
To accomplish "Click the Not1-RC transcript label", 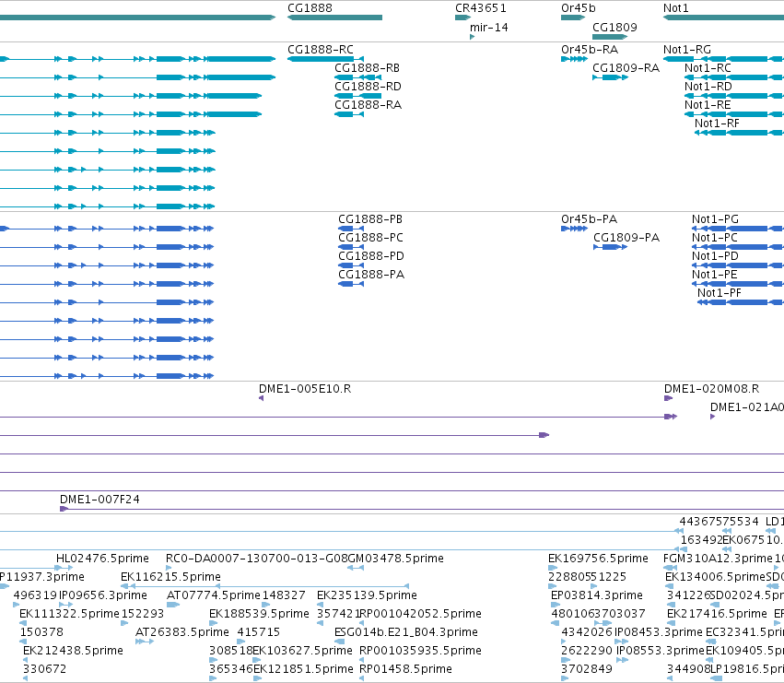I will (708, 68).
